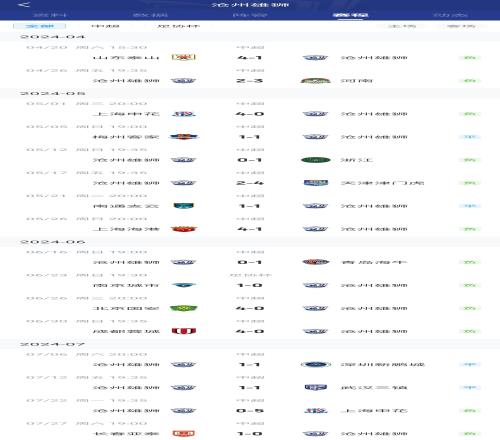The height and width of the screenshot is (440, 500).
Task: Click the 沧州雄狮 page title
Action: (250, 5)
